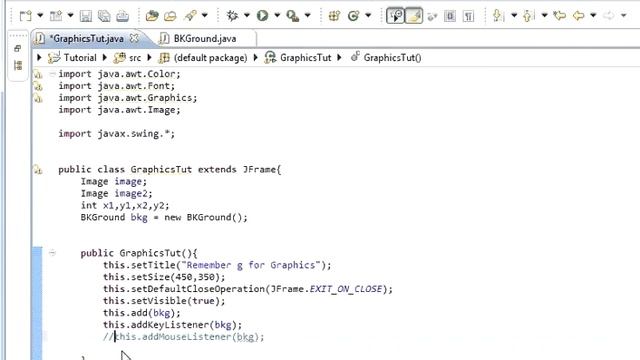
Task: Click the second New wizard toolbar icon
Action: pos(56,16)
